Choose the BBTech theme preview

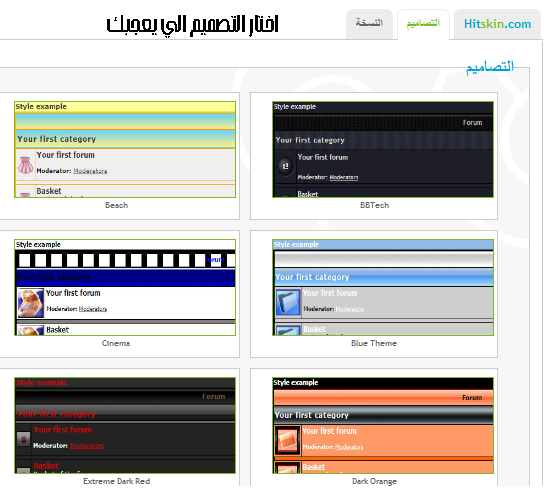pos(383,150)
